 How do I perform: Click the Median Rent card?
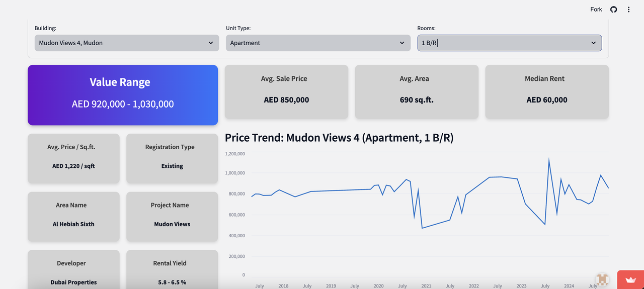tap(547, 92)
